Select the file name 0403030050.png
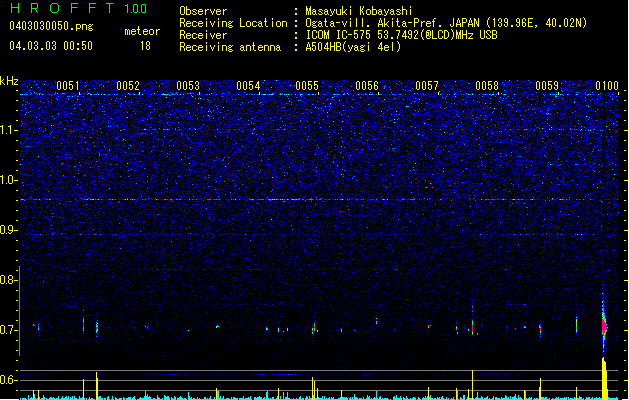The height and width of the screenshot is (400, 629). tap(51, 26)
